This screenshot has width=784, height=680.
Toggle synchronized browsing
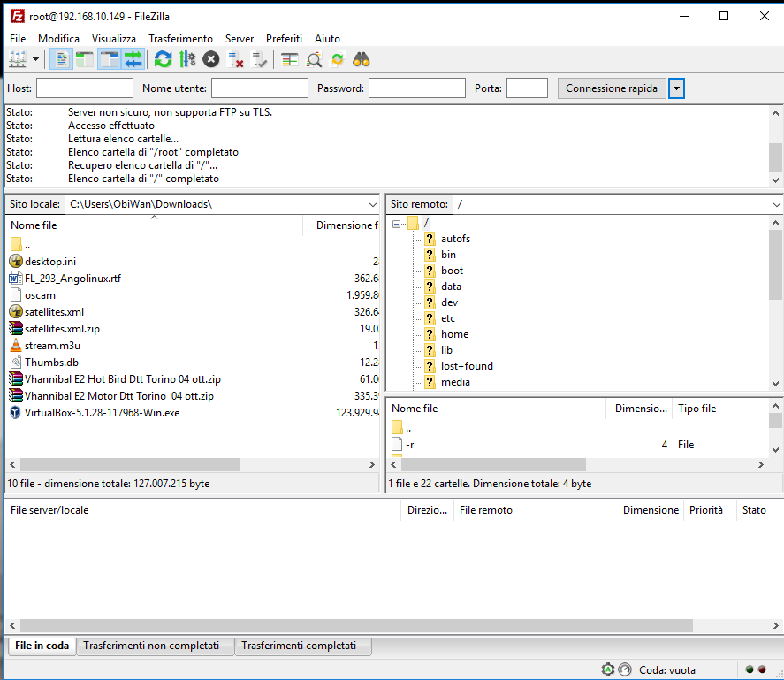[x=338, y=58]
